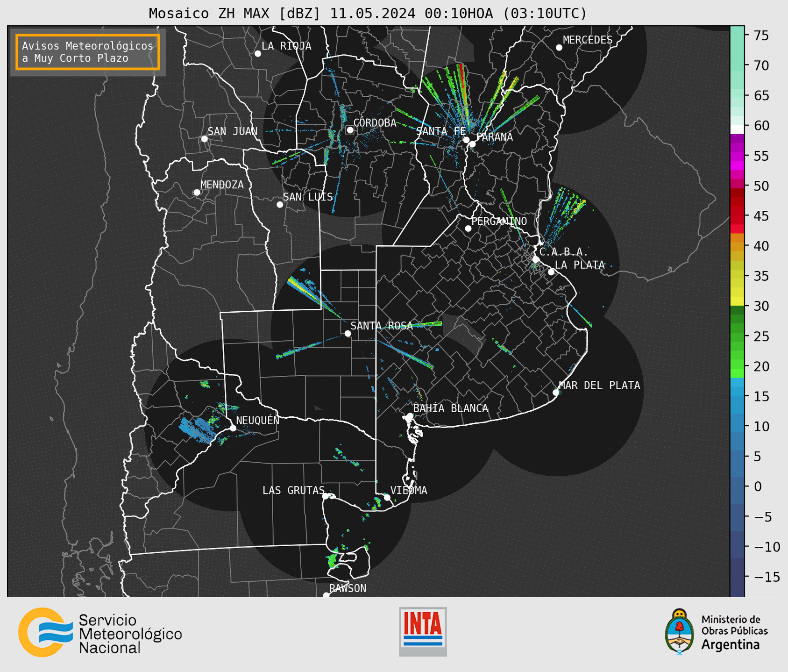The width and height of the screenshot is (788, 672).
Task: Click the LAS GRUTAS location dot
Action: click(x=326, y=496)
